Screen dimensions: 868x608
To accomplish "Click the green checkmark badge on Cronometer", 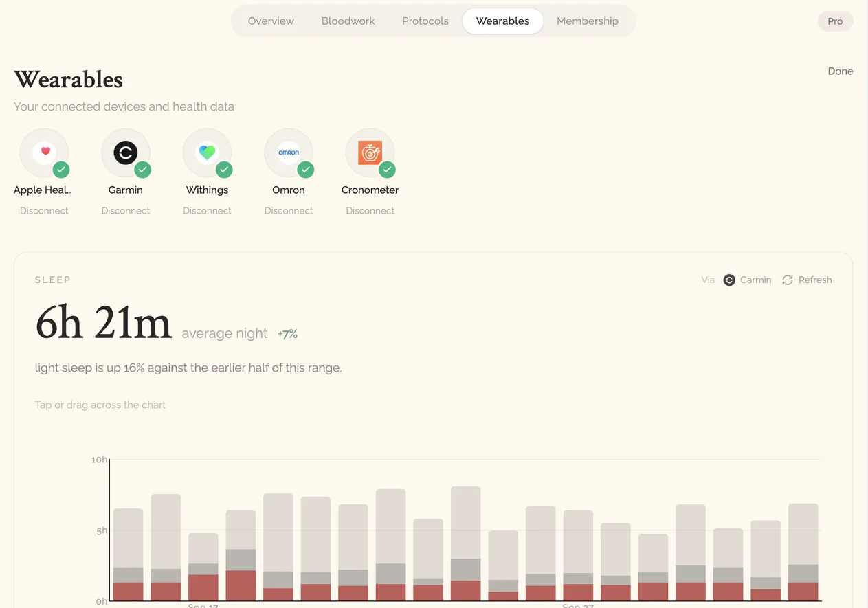I will 387,169.
